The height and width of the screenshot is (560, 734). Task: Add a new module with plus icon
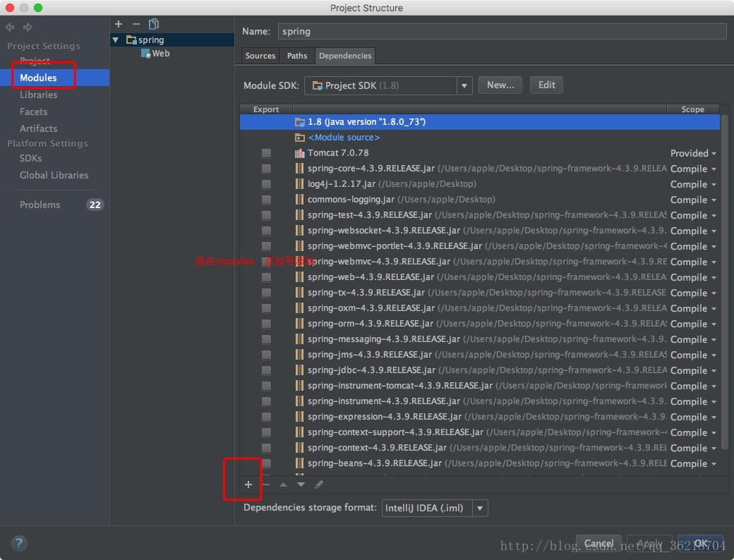pyautogui.click(x=119, y=24)
